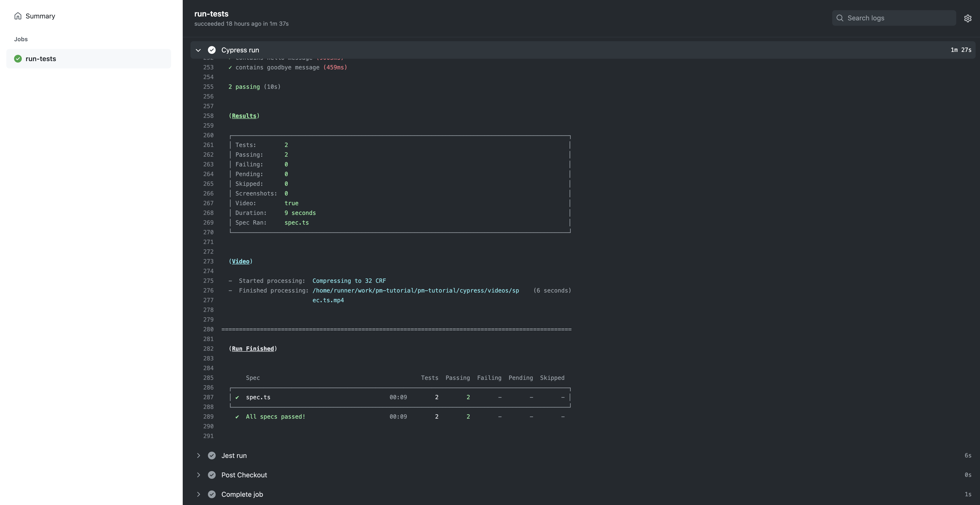The width and height of the screenshot is (980, 505).
Task: Click the run-tests page heading
Action: tap(211, 14)
